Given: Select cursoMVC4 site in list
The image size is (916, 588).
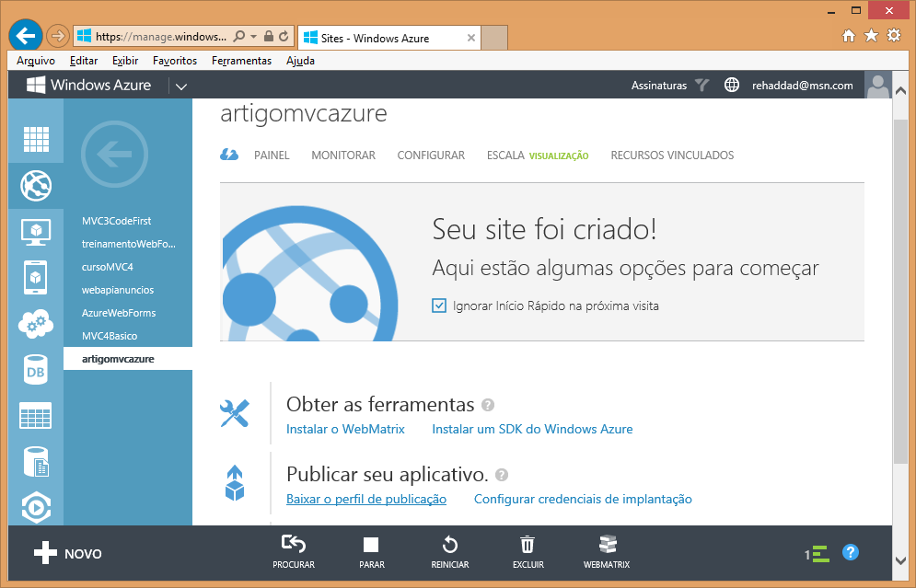Looking at the screenshot, I should coord(128,267).
